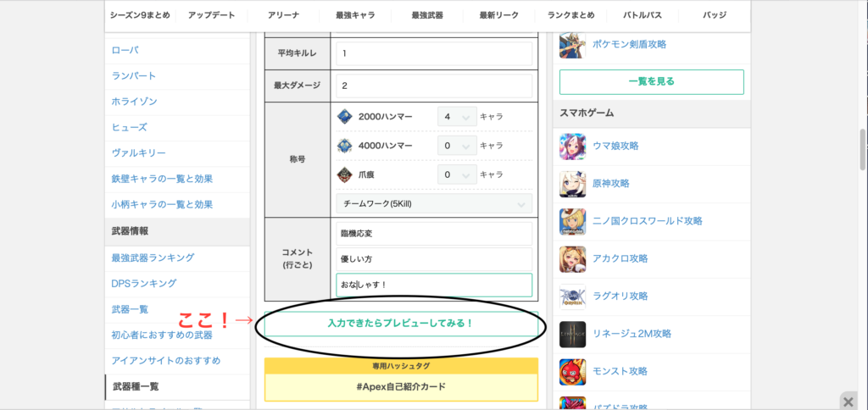This screenshot has height=410, width=868.
Task: Open the 2000ハンマー character count dropdown
Action: pyautogui.click(x=457, y=116)
